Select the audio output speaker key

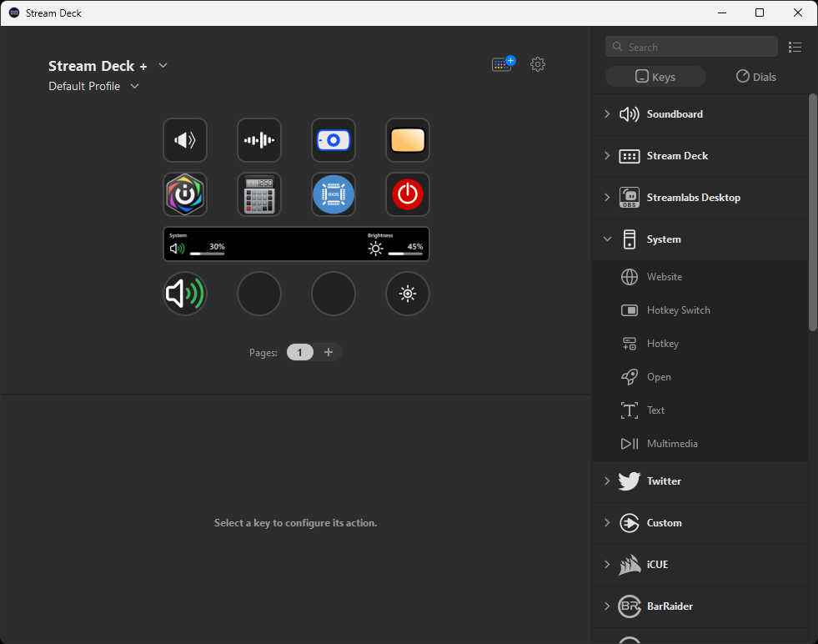pyautogui.click(x=185, y=140)
